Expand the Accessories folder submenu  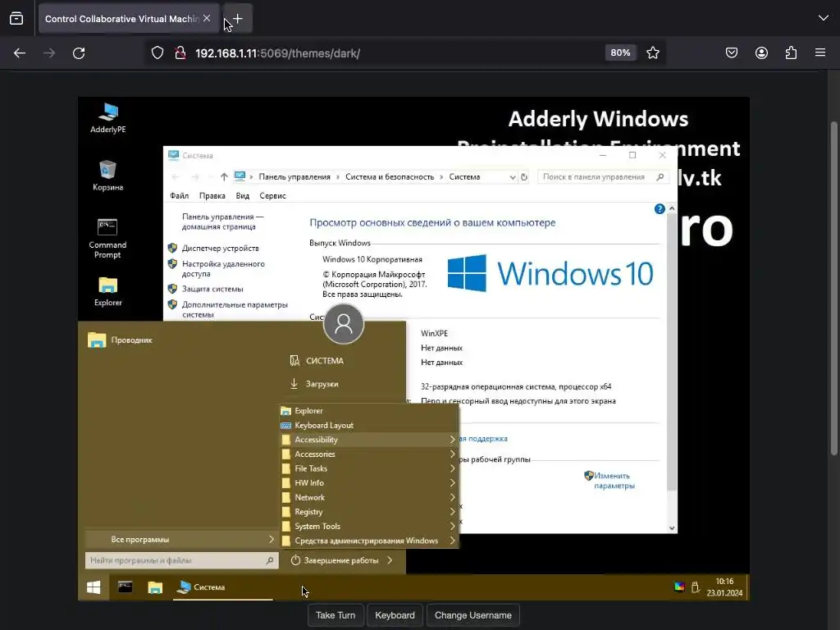pos(368,454)
